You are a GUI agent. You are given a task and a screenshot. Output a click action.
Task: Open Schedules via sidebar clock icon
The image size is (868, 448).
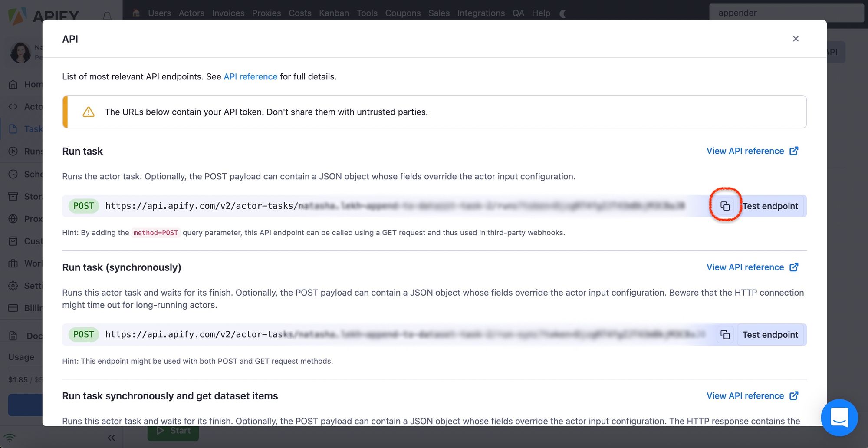pyautogui.click(x=13, y=174)
